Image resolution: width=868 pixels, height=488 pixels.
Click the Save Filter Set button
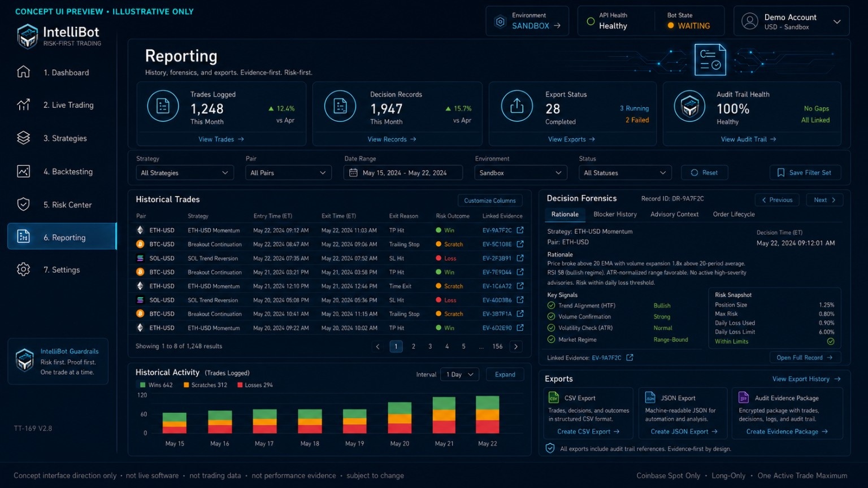(x=805, y=173)
